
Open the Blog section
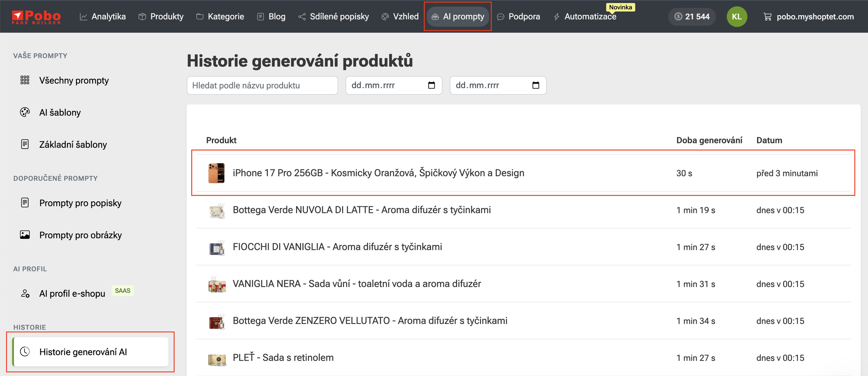[271, 16]
